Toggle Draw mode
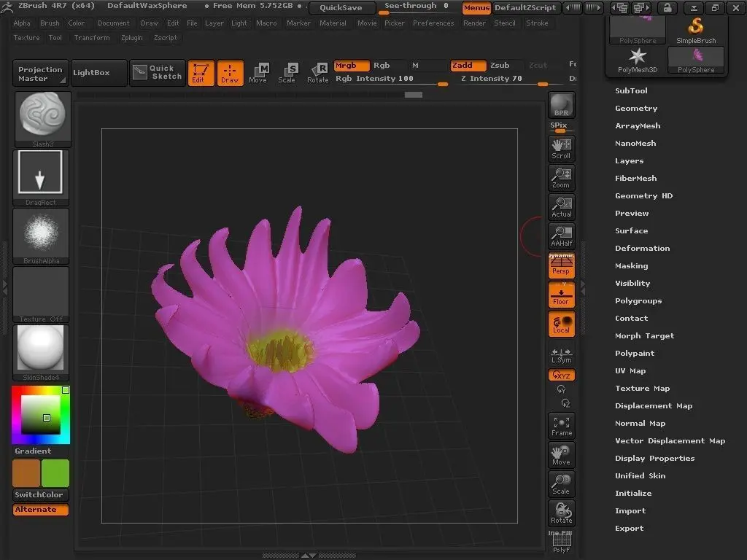 [x=230, y=73]
